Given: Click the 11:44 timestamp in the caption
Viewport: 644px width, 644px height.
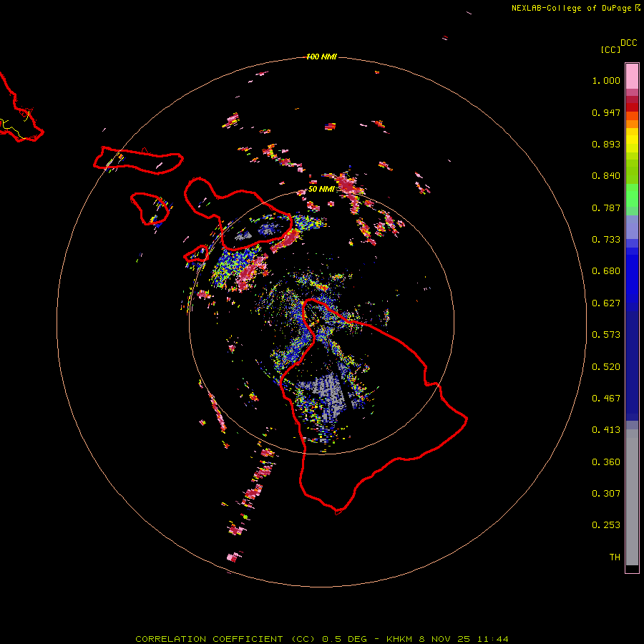Looking at the screenshot, I should [x=492, y=639].
